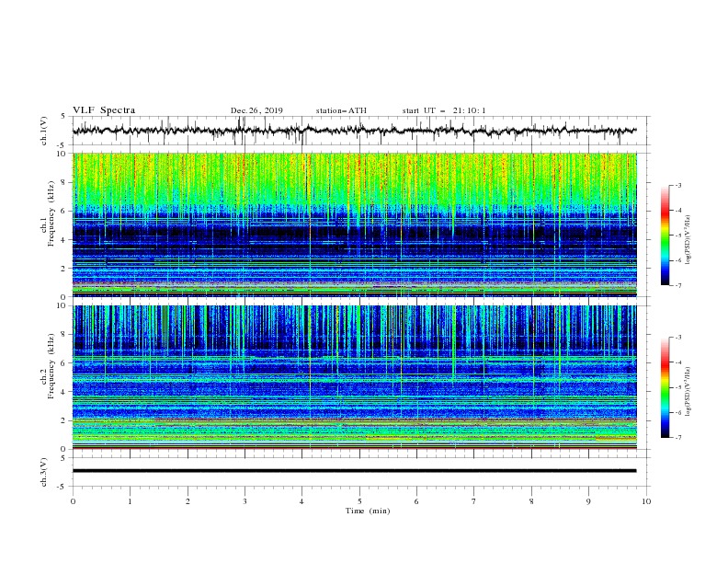Click ch.1 frequency axis '6' tick label
The width and height of the screenshot is (728, 563).
tap(63, 211)
